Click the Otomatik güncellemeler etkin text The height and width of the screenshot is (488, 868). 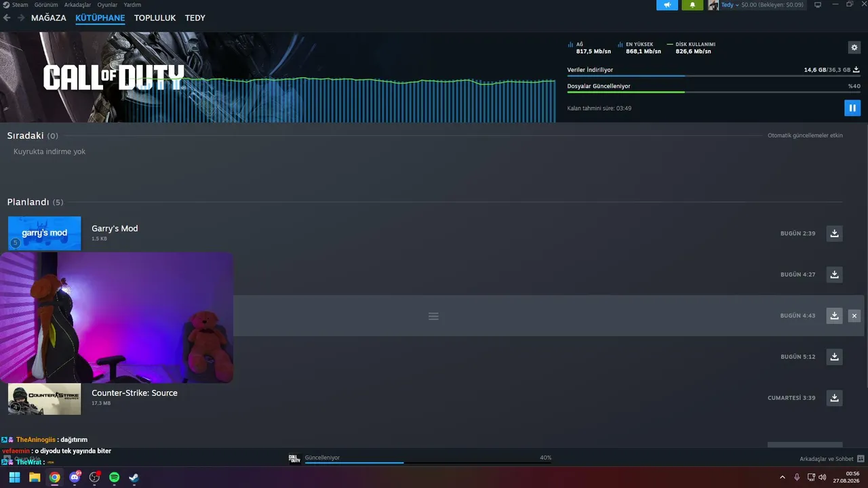click(x=805, y=136)
